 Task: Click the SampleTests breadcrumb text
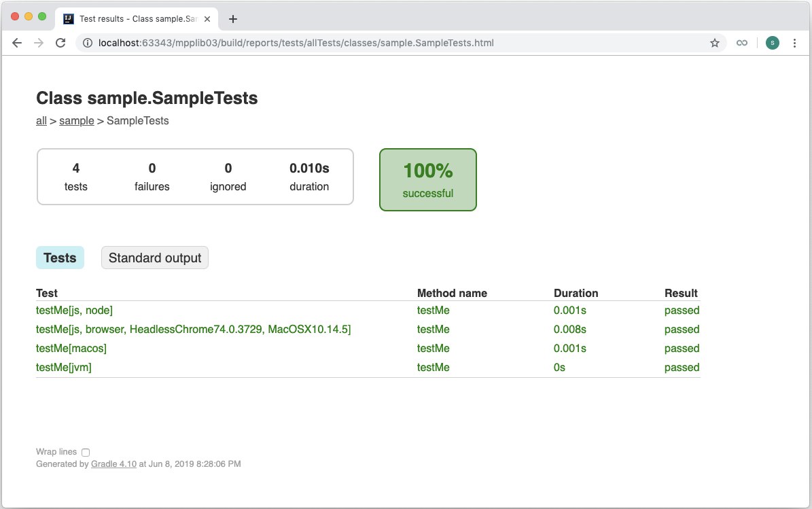pos(138,121)
